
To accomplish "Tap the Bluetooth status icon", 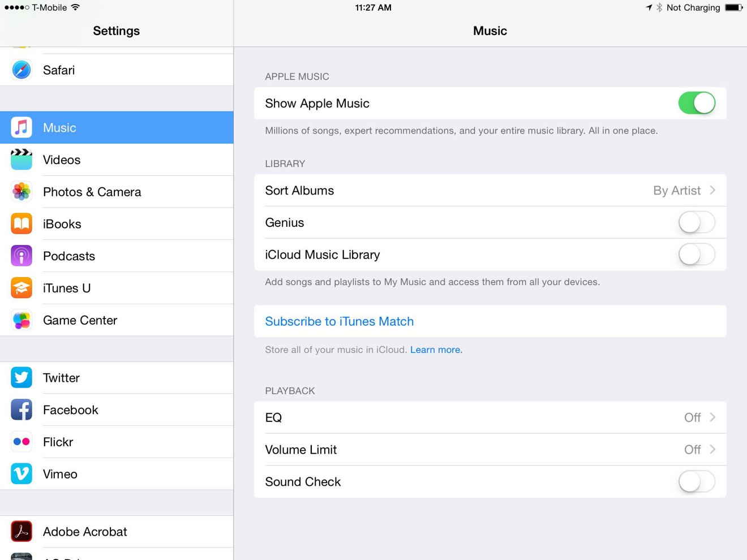I will point(659,7).
